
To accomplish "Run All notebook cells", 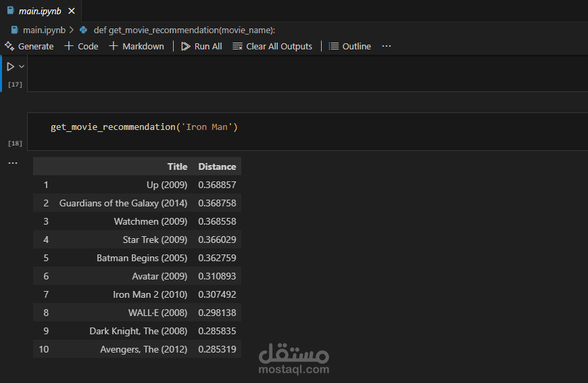I will (x=202, y=46).
